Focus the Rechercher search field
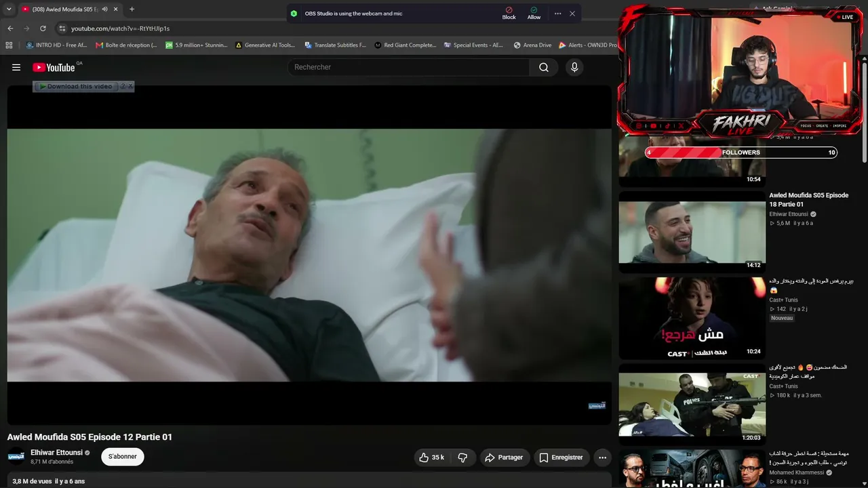Image resolution: width=868 pixels, height=488 pixels. (x=410, y=67)
